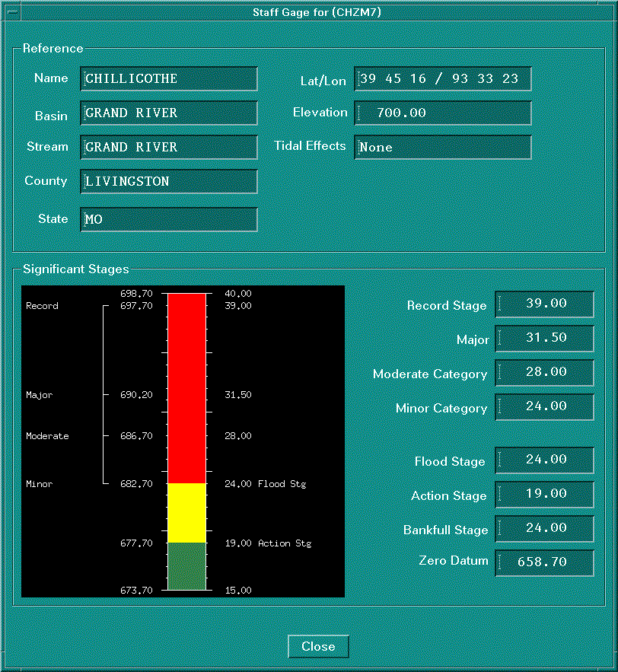Viewport: 618px width, 672px height.
Task: Click the 'Record' label in gage chart
Action: [x=42, y=306]
